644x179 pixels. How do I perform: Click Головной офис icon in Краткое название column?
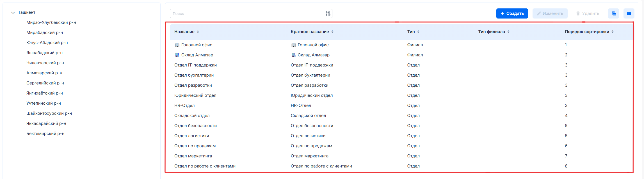294,45
